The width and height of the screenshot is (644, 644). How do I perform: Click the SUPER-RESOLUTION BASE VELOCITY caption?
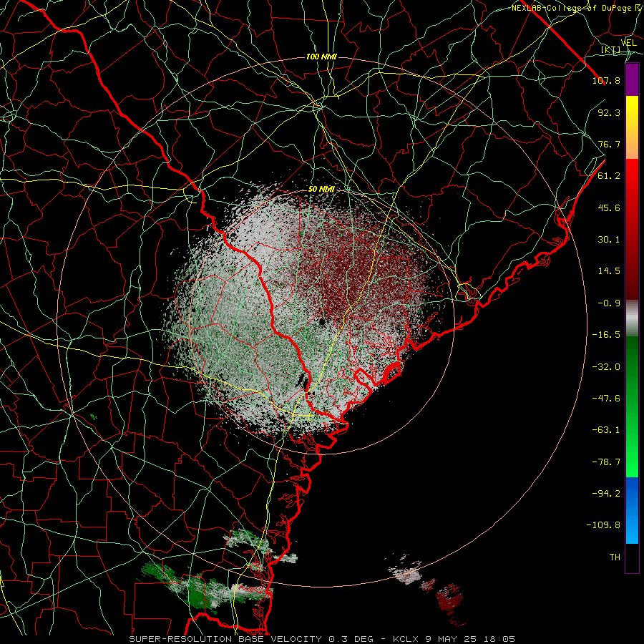[225, 639]
